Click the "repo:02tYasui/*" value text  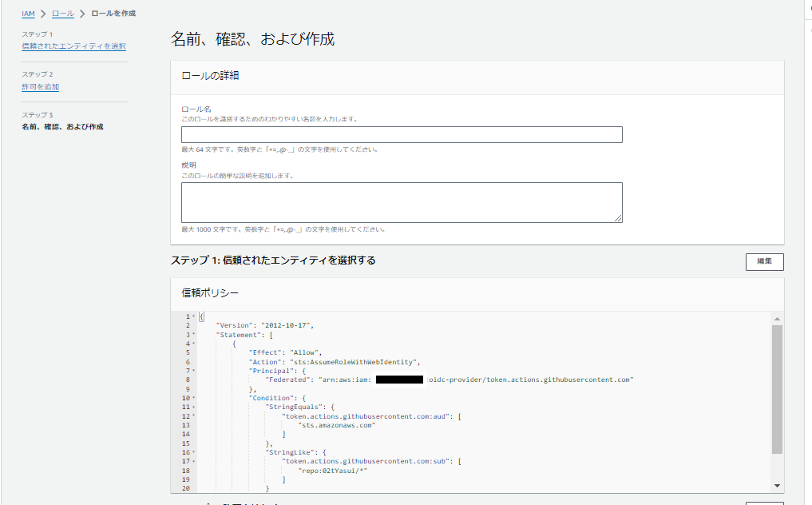(x=332, y=471)
